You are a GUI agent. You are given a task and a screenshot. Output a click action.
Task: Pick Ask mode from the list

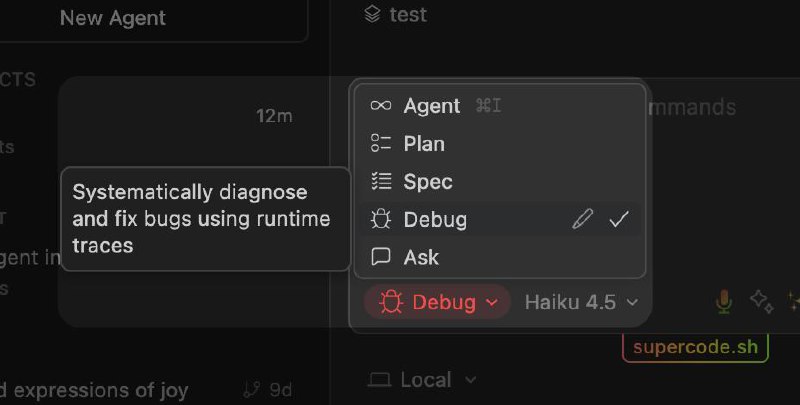coord(421,257)
